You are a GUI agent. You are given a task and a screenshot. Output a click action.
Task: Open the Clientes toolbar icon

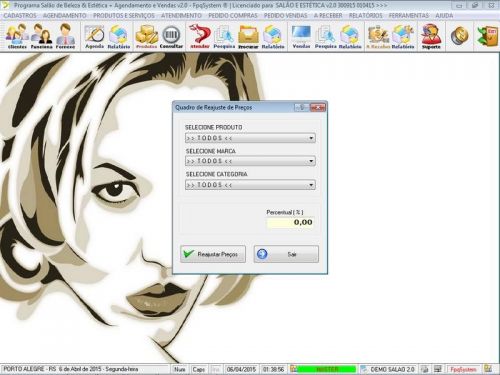pyautogui.click(x=17, y=36)
